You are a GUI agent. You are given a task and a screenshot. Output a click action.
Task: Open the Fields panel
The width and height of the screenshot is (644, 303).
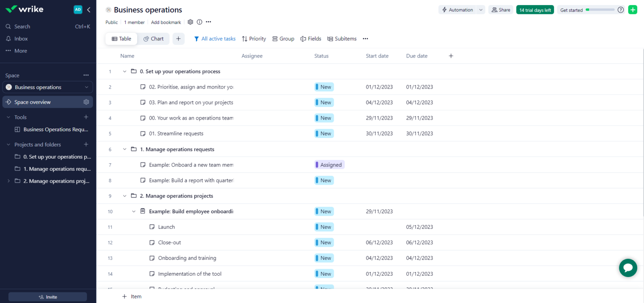[311, 39]
